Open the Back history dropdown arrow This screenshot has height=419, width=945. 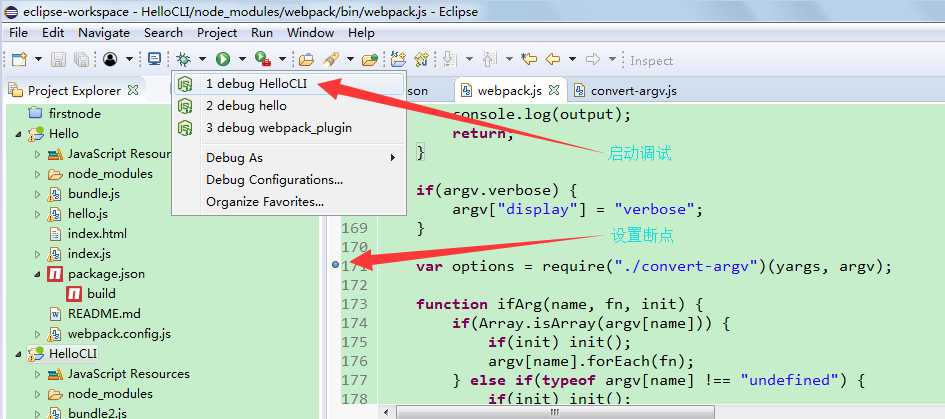coord(572,60)
